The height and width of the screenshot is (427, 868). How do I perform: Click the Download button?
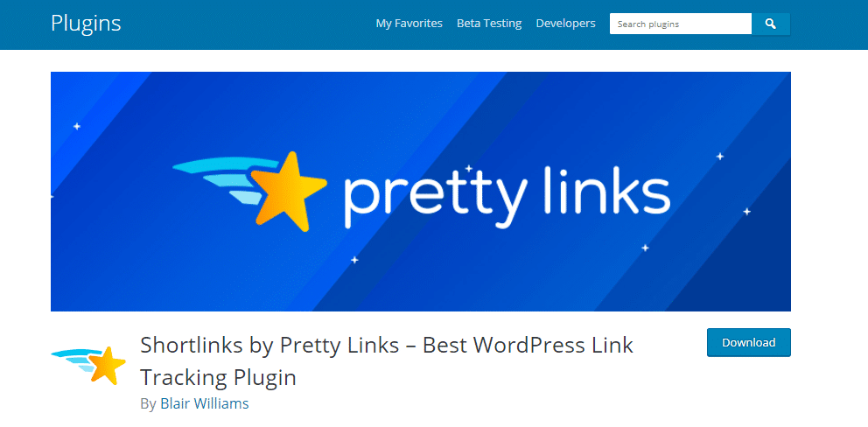point(748,342)
